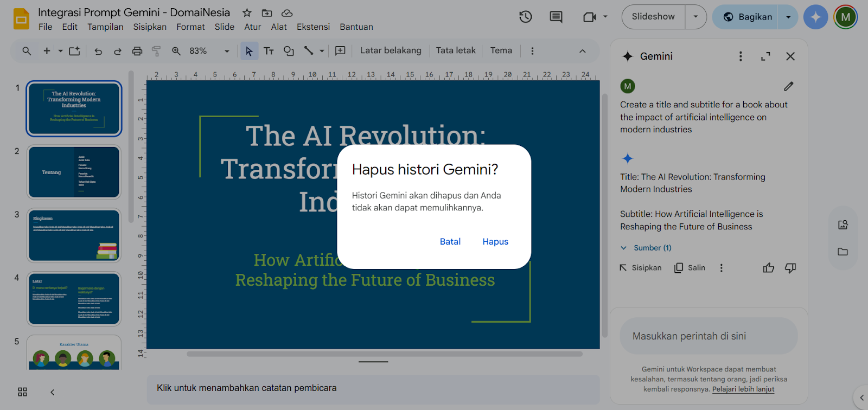Select the text box tool
868x410 pixels.
click(x=269, y=51)
